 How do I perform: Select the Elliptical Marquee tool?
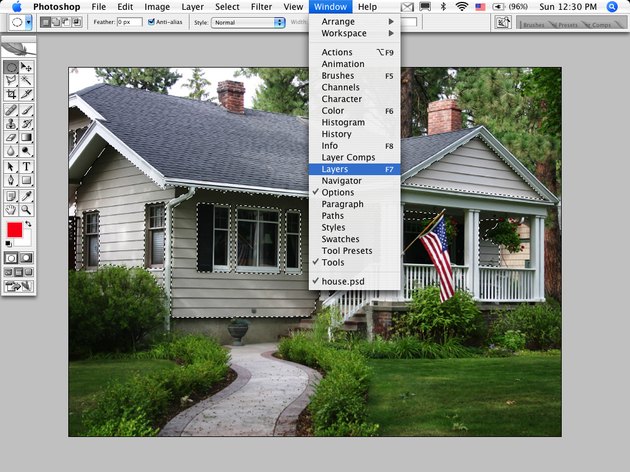click(11, 67)
